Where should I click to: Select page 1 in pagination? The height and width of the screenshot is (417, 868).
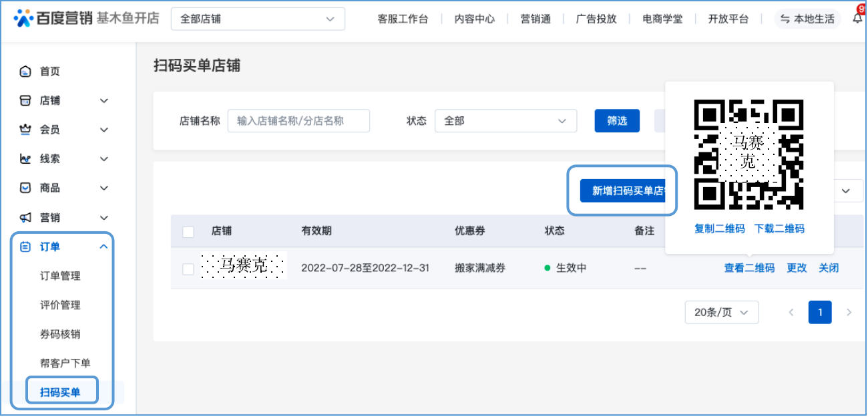tap(820, 312)
